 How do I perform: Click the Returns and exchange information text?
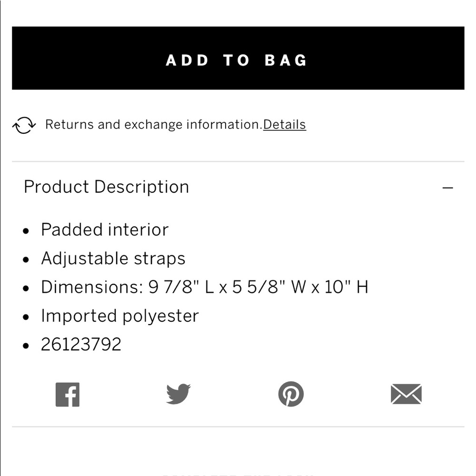(153, 125)
